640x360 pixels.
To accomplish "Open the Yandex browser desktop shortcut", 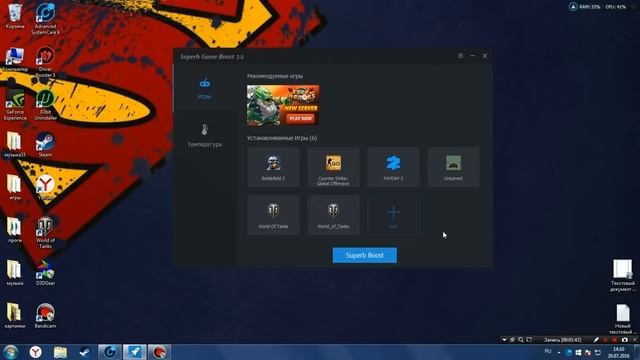I will click(45, 187).
